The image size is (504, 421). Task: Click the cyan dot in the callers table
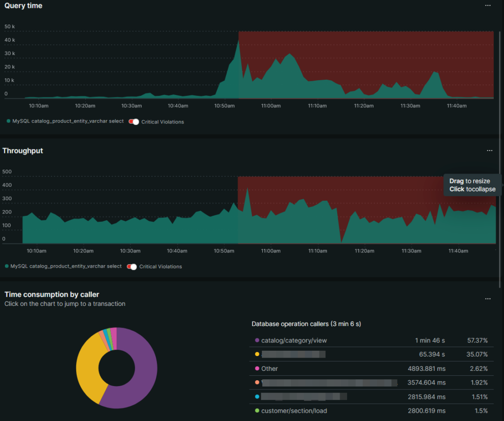click(257, 396)
